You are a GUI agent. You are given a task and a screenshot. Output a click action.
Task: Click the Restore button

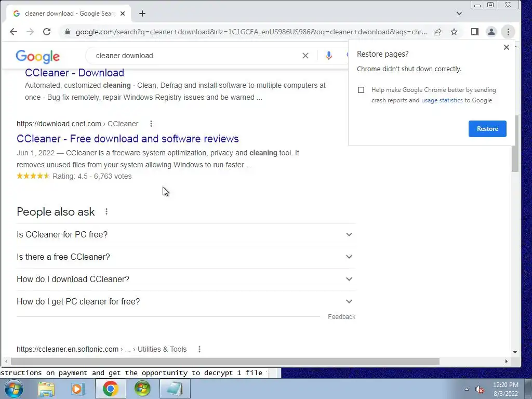[x=487, y=129]
